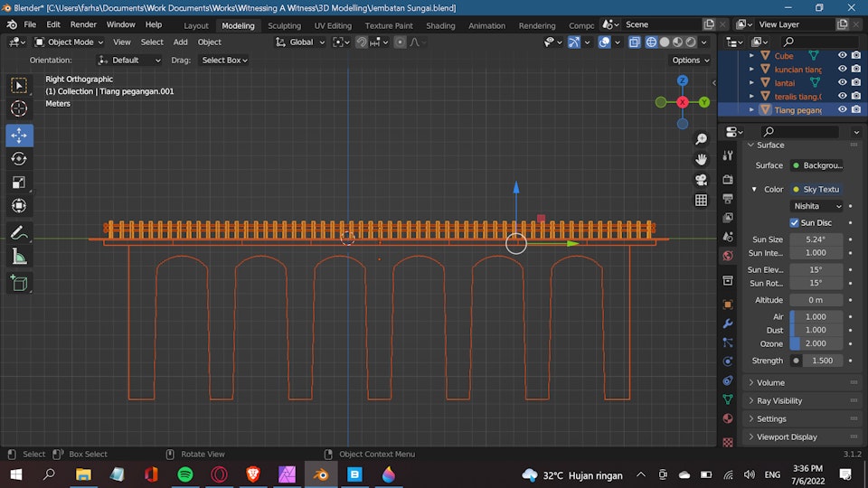Open the Physics properties tab
Image resolution: width=868 pixels, height=488 pixels.
[728, 361]
